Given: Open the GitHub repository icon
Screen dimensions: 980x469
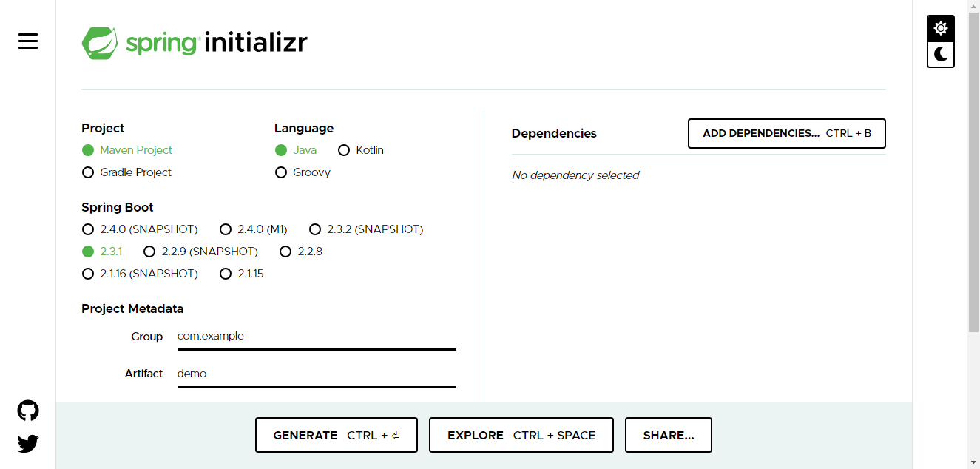Looking at the screenshot, I should 27,410.
